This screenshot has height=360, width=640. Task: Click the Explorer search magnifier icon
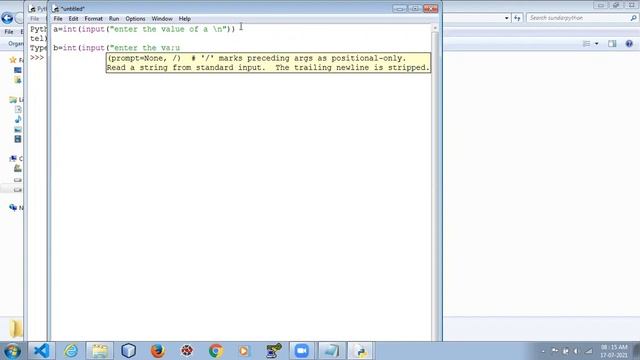click(633, 18)
